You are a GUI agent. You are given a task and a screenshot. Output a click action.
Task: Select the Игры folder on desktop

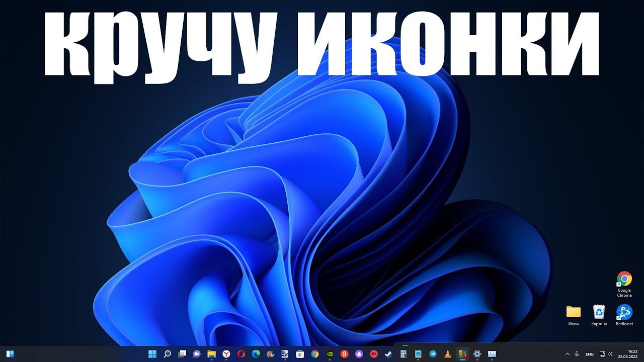(573, 315)
